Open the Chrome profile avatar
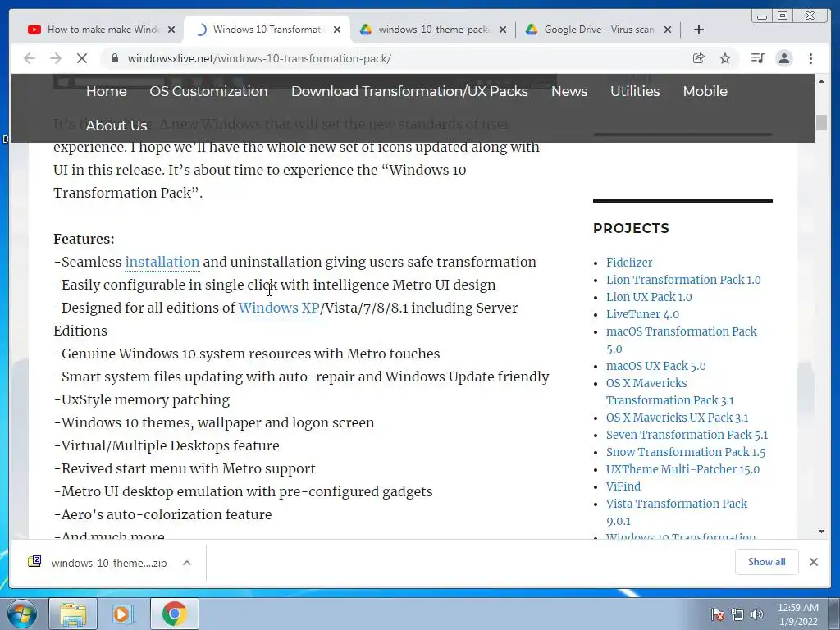This screenshot has height=630, width=840. 784,58
